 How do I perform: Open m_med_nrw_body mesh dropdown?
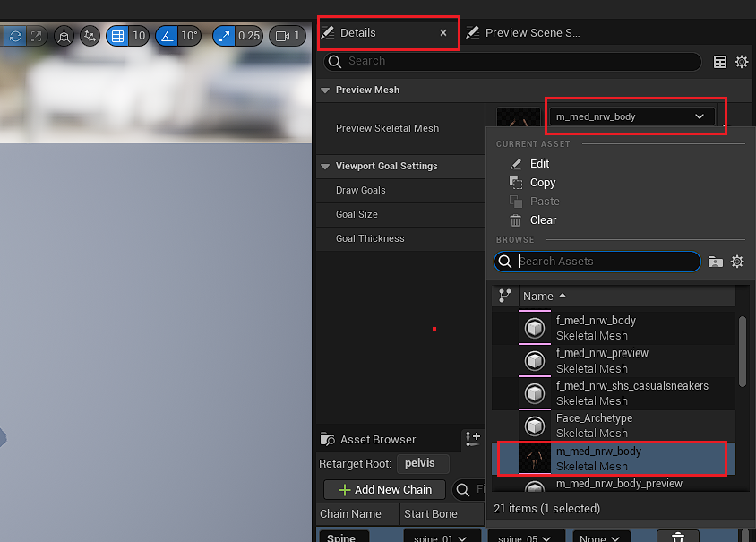(x=631, y=116)
